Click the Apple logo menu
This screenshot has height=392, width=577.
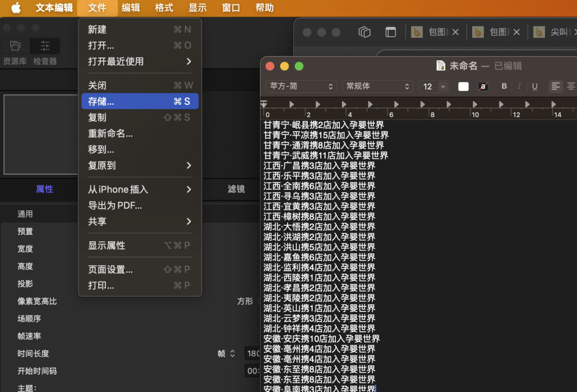[16, 8]
